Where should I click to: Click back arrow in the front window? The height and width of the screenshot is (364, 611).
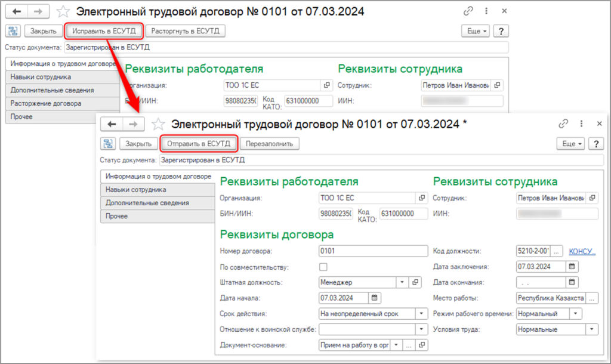coord(112,124)
